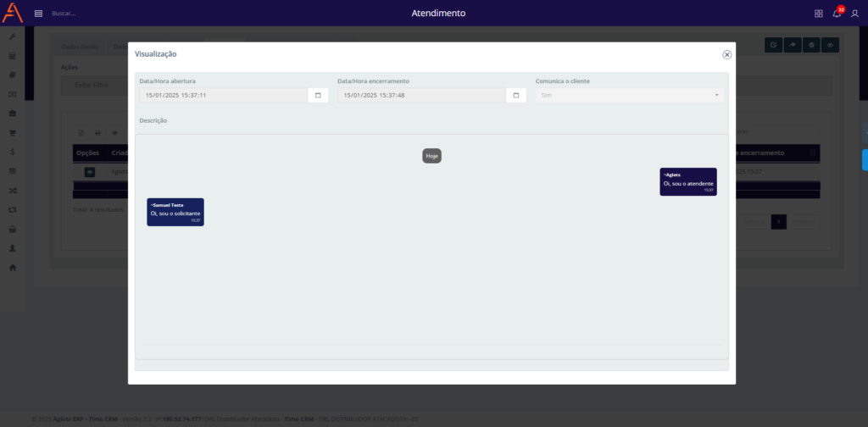Expand the Comunica o cliente dropdown

(630, 95)
